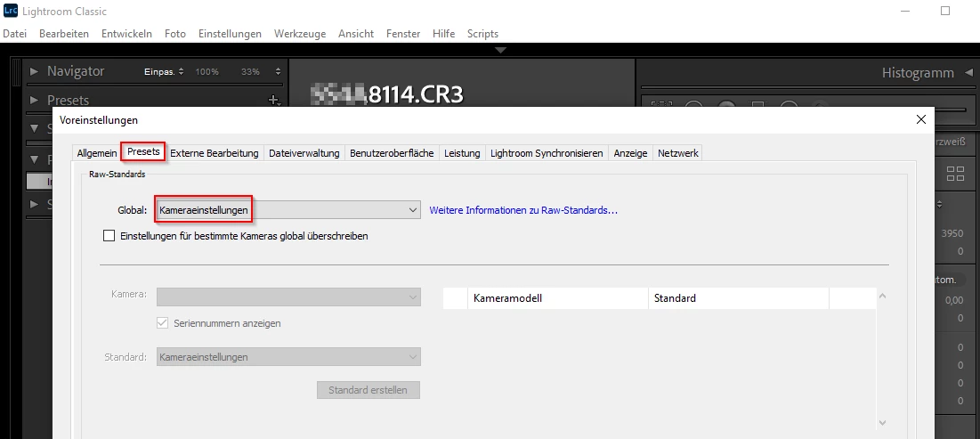Click the camera list scrollbar down arrow
Image resolution: width=980 pixels, height=439 pixels.
pyautogui.click(x=882, y=423)
